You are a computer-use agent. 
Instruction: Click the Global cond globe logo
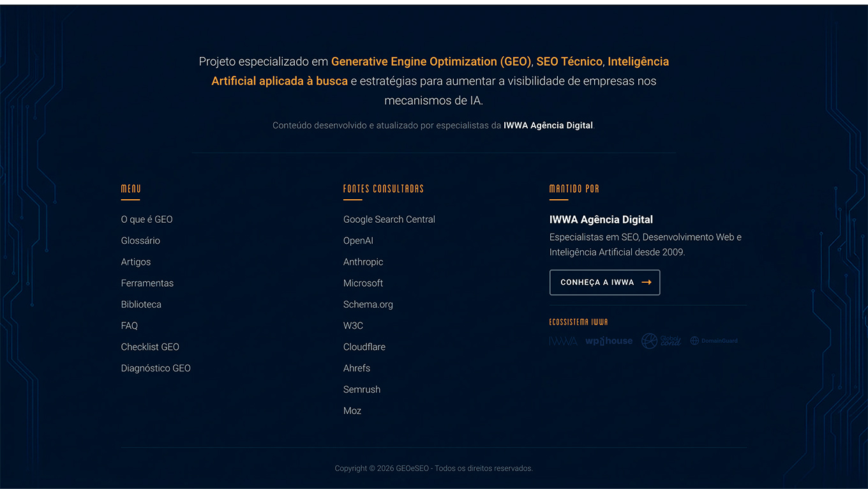coord(661,341)
